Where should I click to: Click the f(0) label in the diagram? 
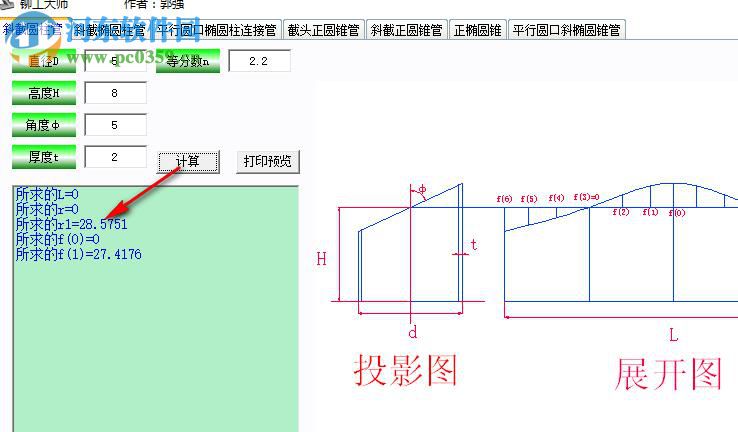pyautogui.click(x=677, y=213)
